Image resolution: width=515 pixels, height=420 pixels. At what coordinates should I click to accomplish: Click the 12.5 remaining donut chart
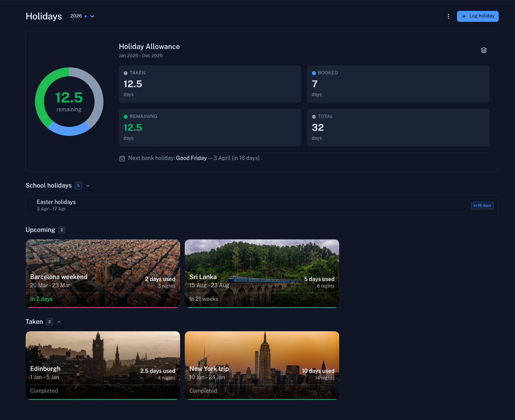point(69,102)
